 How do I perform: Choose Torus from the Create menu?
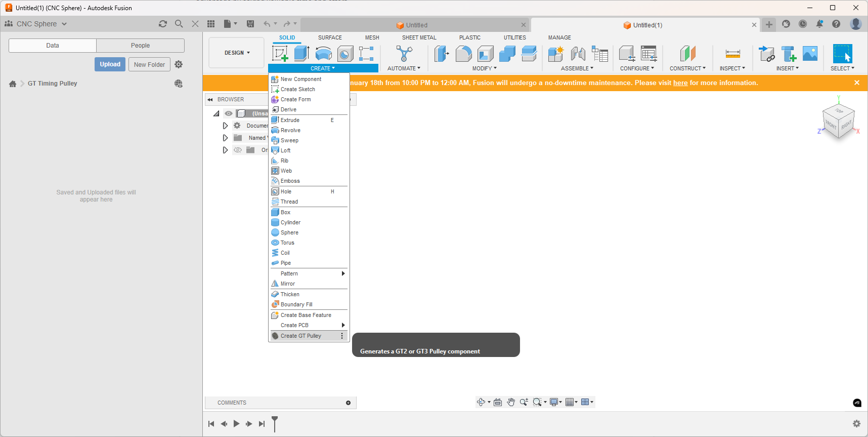coord(309,243)
